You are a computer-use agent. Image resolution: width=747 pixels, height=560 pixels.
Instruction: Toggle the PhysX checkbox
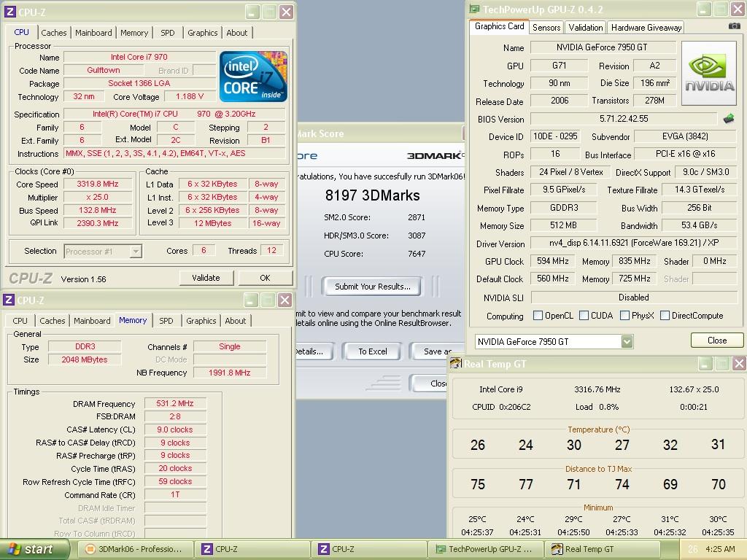click(x=624, y=315)
